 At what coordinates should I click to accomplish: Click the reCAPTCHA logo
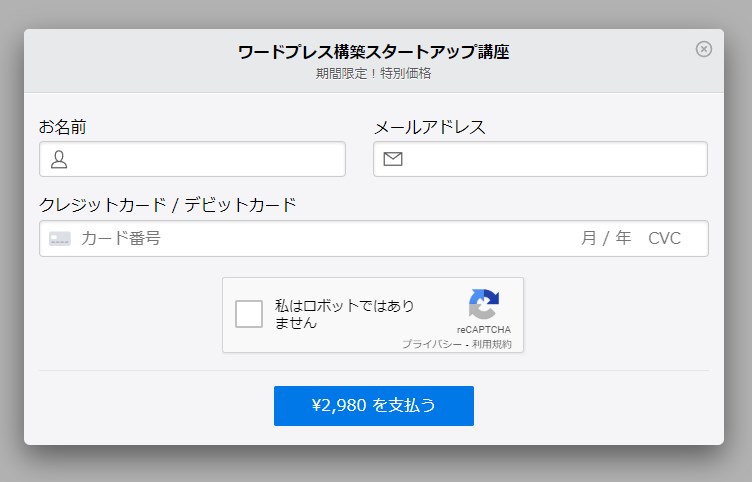click(483, 305)
